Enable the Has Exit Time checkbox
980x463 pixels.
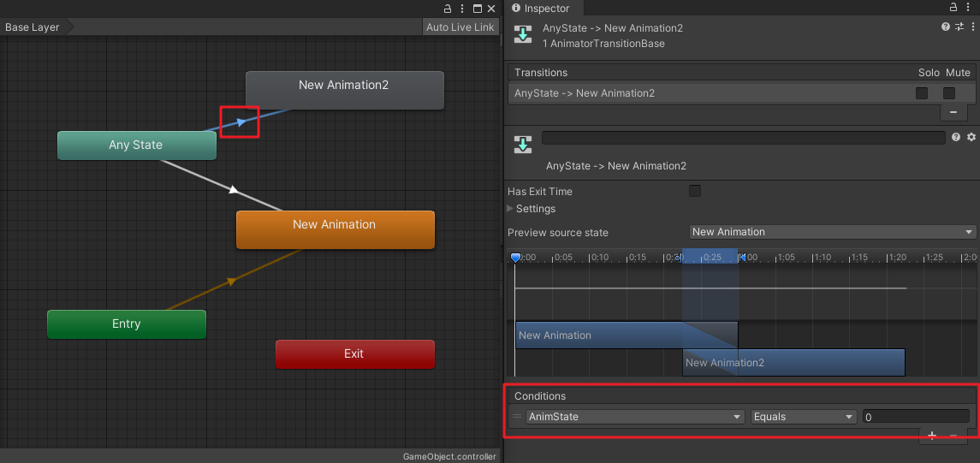695,191
